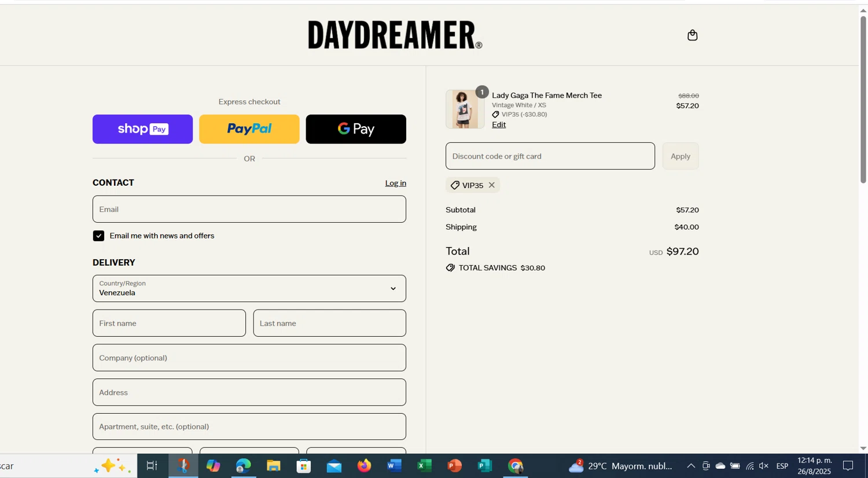This screenshot has height=478, width=868.
Task: Click the scrollbar down arrow
Action: click(x=863, y=448)
